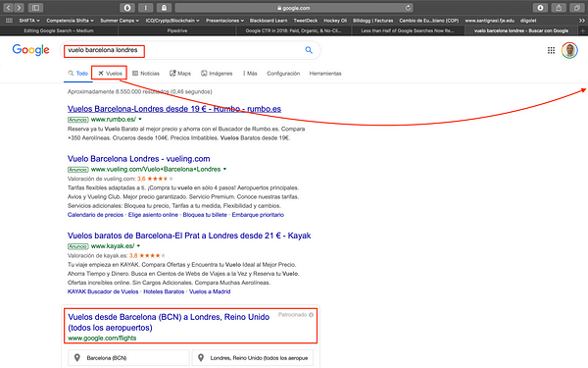Open the bookmarks grid icon in favorites bar
Screen dimensions: 588x368
pos(10,21)
